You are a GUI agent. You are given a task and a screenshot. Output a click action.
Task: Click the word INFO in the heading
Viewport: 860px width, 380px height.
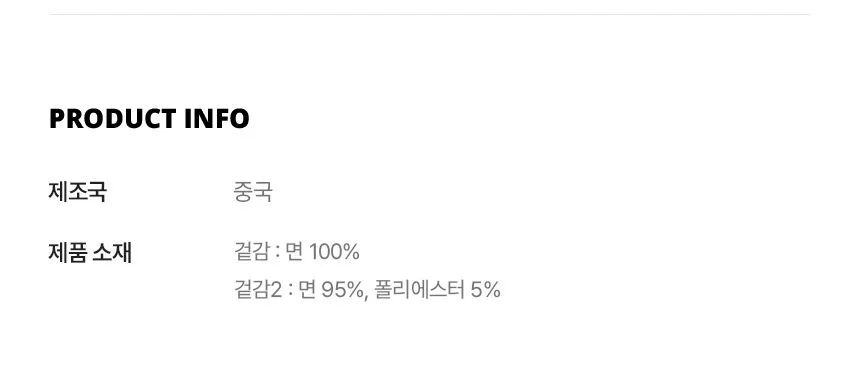tap(217, 119)
